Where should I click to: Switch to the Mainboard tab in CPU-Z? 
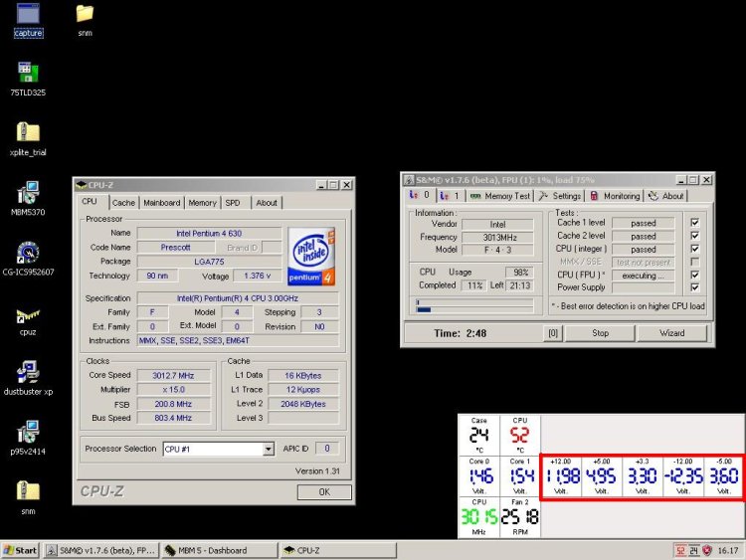click(161, 203)
